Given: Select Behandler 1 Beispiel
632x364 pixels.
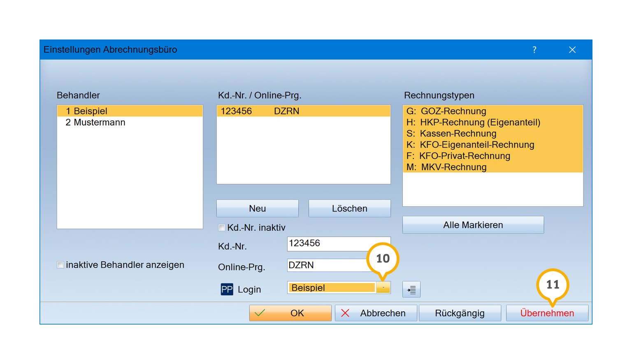Looking at the screenshot, I should pyautogui.click(x=130, y=111).
